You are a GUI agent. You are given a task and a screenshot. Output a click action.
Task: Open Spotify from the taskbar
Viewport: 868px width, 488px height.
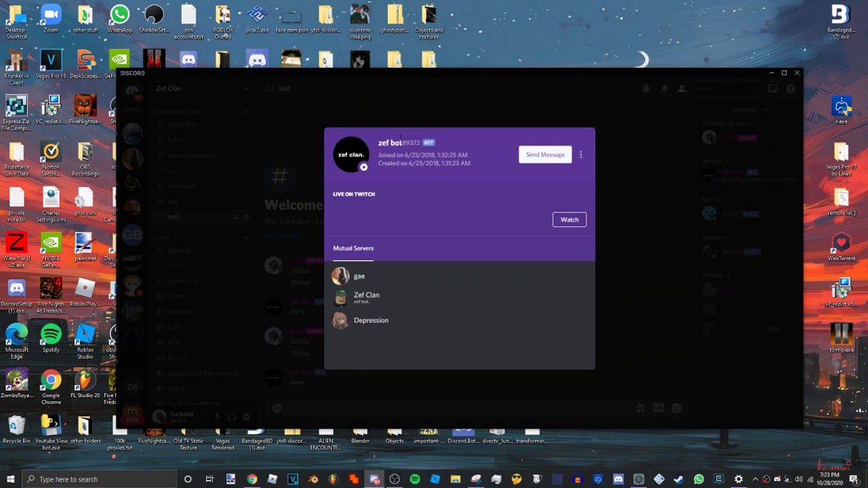(x=414, y=479)
